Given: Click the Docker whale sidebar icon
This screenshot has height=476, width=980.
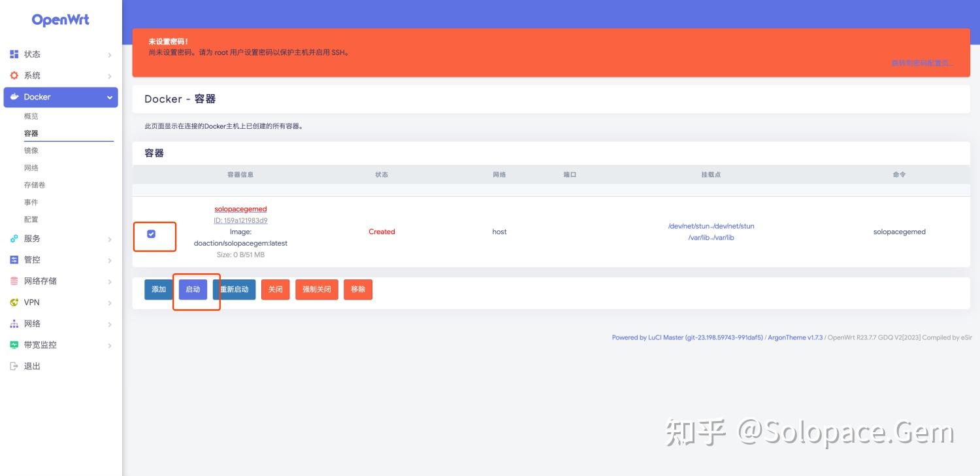Looking at the screenshot, I should coord(14,97).
